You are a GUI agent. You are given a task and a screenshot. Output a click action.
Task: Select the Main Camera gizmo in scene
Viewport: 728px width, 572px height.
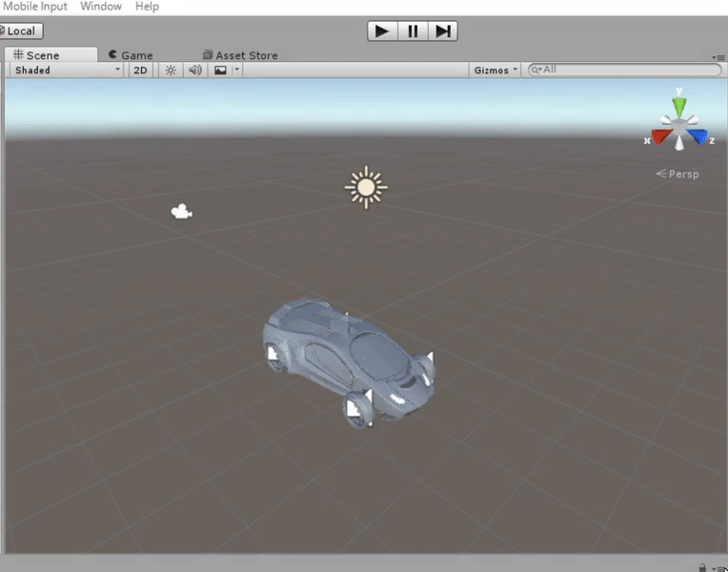[181, 212]
